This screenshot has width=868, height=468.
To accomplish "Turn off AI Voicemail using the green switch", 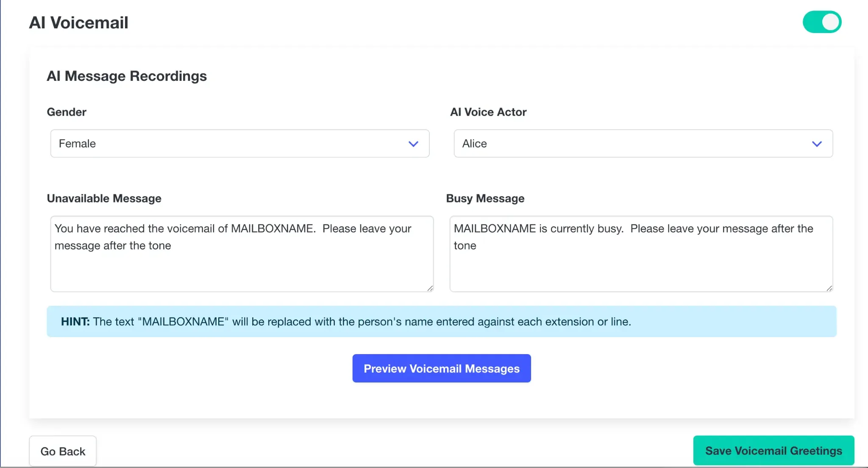I will point(821,22).
